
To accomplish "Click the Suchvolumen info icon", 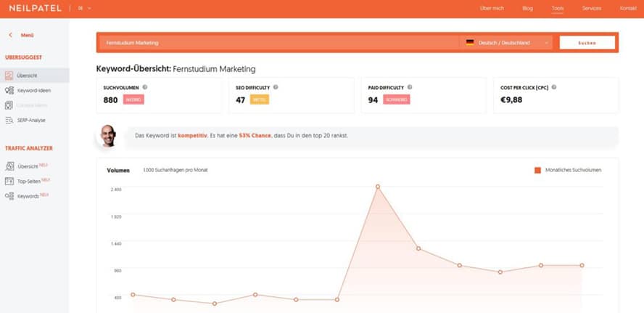I will 144,87.
